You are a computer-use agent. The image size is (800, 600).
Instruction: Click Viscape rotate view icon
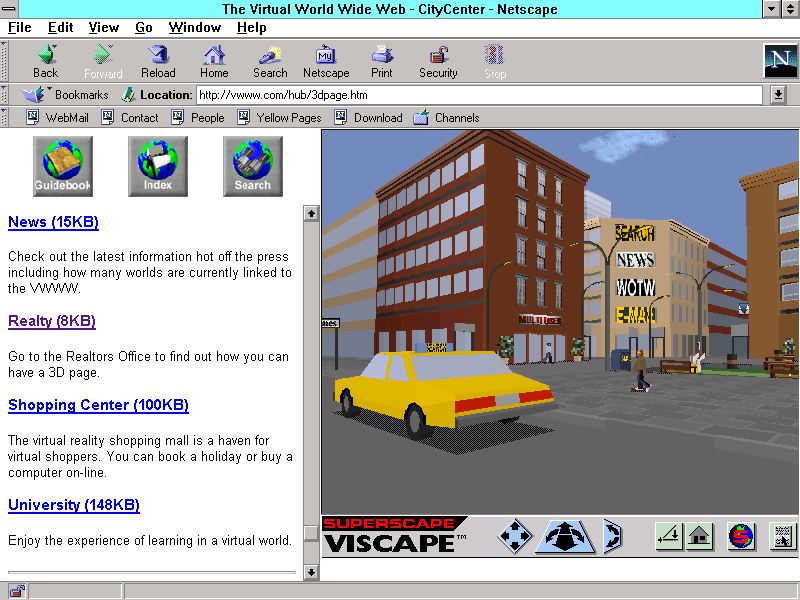(612, 536)
